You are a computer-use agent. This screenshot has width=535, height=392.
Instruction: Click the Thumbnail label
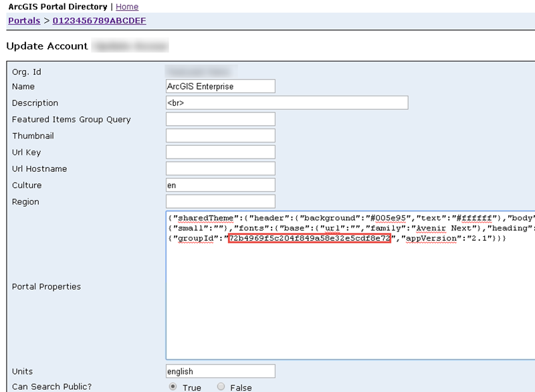[x=33, y=136]
